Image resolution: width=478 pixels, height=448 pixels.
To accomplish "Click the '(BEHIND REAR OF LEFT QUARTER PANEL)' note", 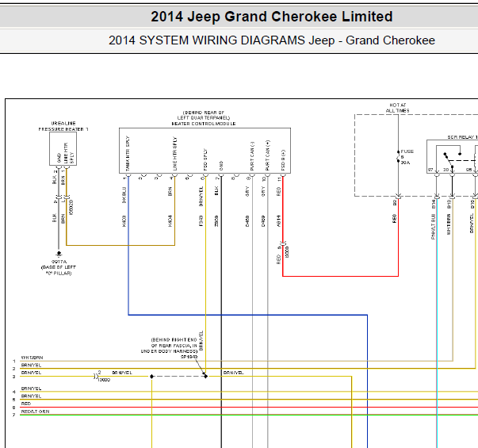I will [204, 115].
